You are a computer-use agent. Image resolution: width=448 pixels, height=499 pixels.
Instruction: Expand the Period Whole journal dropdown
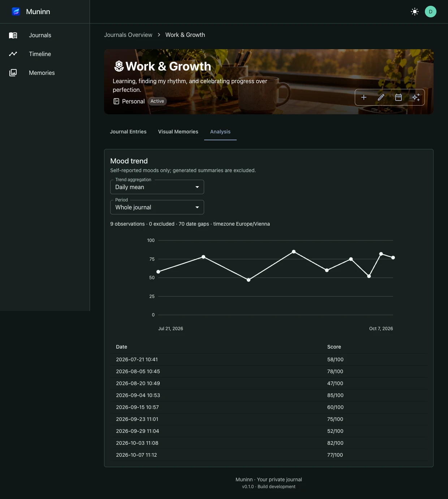coord(157,207)
